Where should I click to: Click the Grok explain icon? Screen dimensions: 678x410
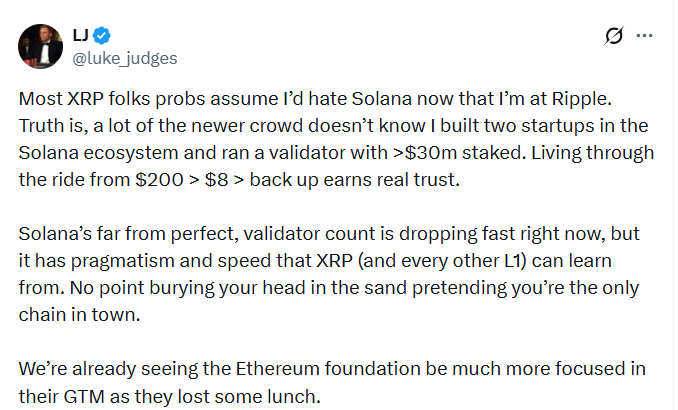[616, 36]
